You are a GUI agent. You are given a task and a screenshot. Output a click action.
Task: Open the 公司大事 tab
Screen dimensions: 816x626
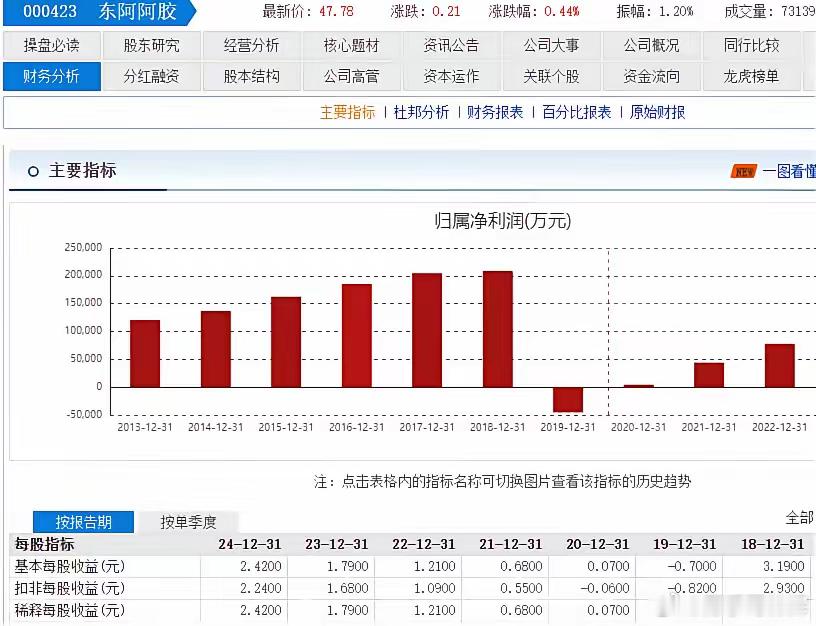click(x=551, y=46)
